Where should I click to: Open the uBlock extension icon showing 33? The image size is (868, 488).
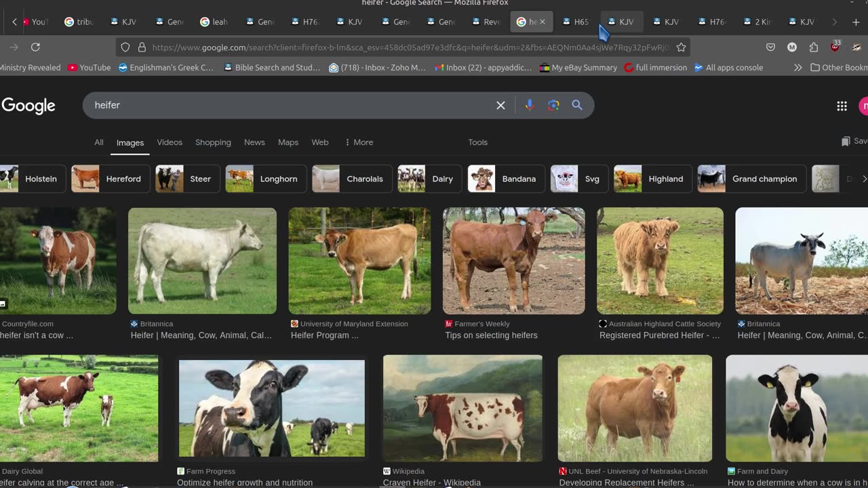tap(835, 47)
